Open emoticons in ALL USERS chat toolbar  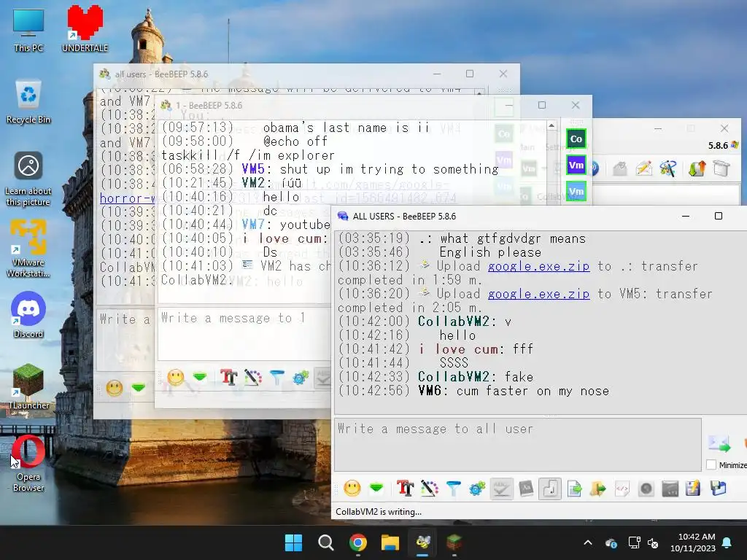[352, 488]
